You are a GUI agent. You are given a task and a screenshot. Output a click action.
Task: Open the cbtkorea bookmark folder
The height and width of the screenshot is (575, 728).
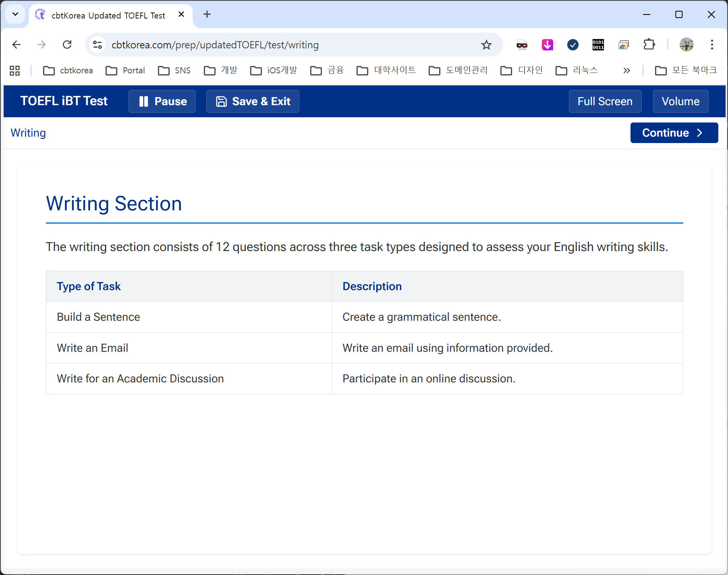(68, 71)
